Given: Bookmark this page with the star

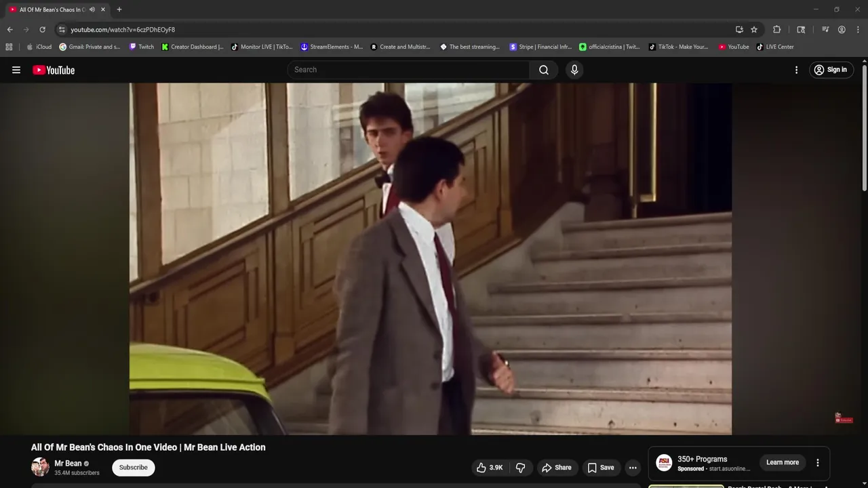Looking at the screenshot, I should click(754, 30).
